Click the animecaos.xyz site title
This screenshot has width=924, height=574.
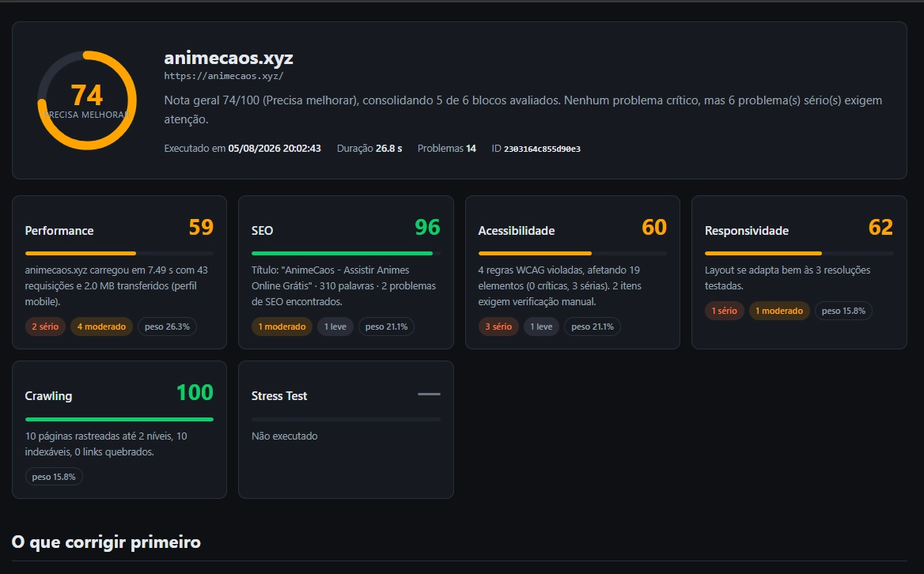pyautogui.click(x=229, y=58)
